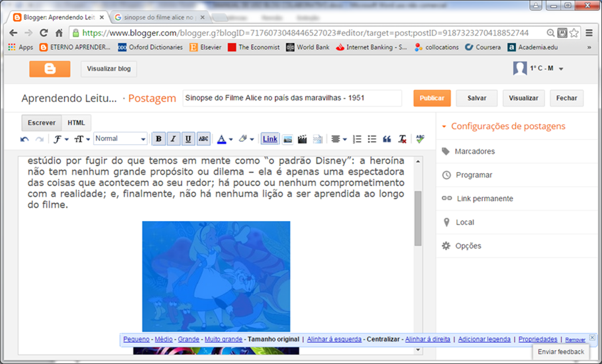Click the browser back arrow
This screenshot has height=364, width=602.
click(13, 33)
